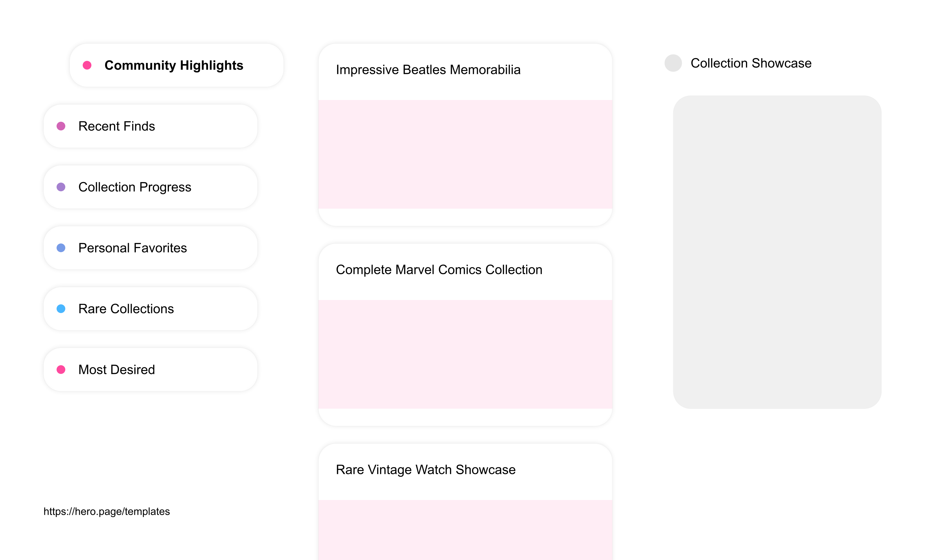Click the gray circle icon beside Collection Showcase
The image size is (925, 560).
pos(673,63)
